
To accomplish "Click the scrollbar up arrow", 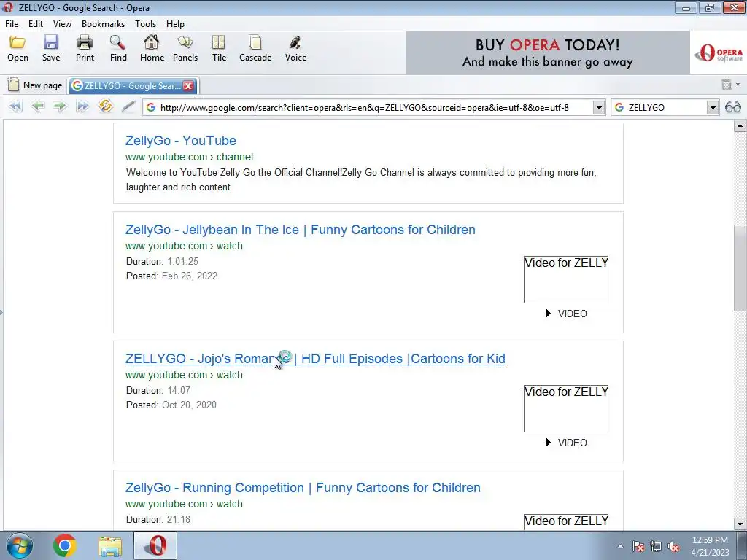I will 740,126.
